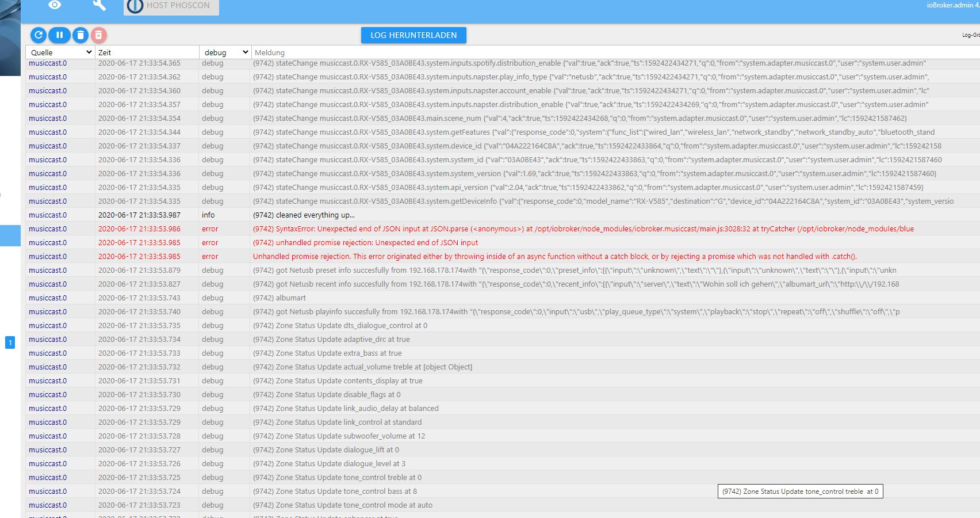The height and width of the screenshot is (518, 980).
Task: Click the actual_volume treble '[object Object]' message
Action: pyautogui.click(x=362, y=367)
